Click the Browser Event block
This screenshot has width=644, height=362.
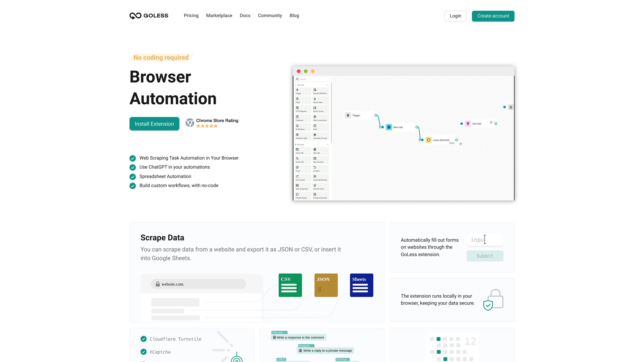(320, 187)
